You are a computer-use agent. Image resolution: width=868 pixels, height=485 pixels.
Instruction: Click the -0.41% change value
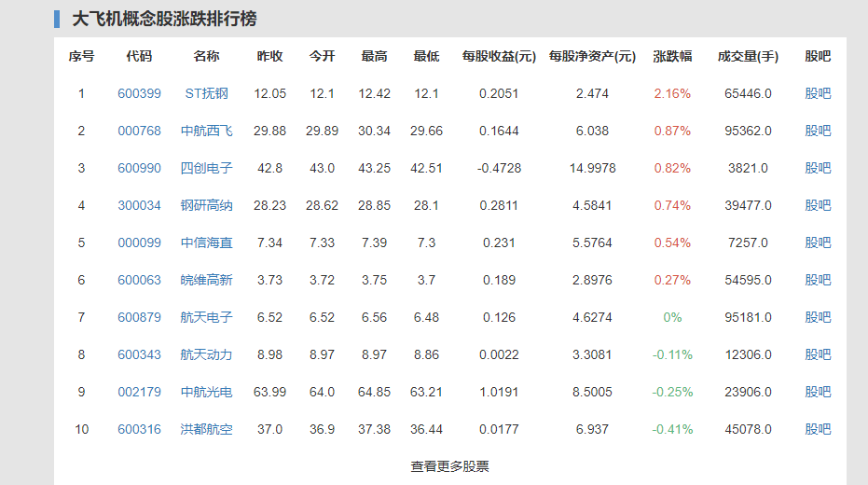point(672,429)
